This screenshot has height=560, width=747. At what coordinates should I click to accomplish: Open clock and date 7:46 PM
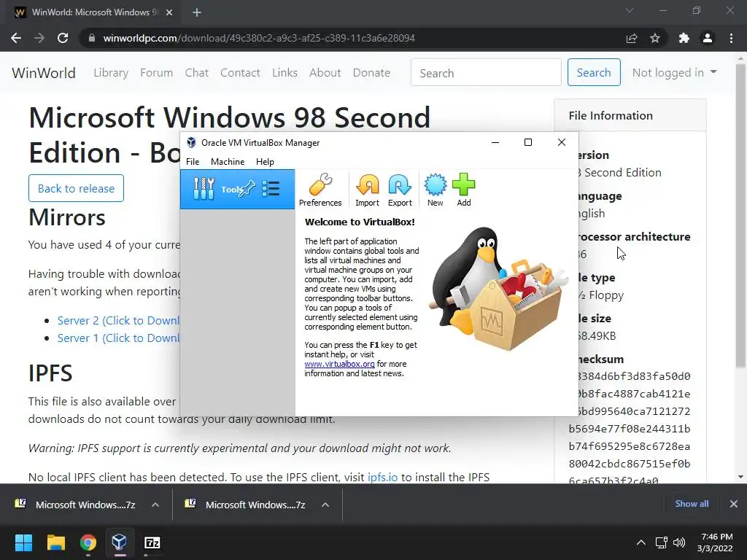click(x=715, y=542)
